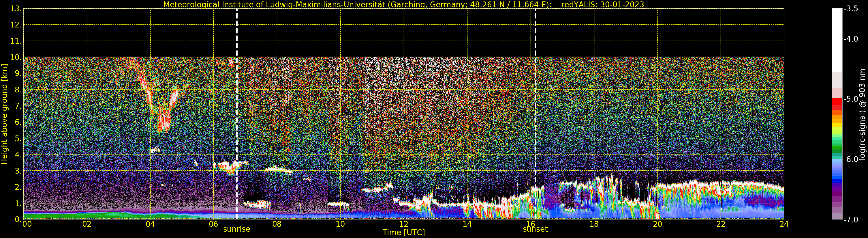Click the '5.' height tick label
This screenshot has height=238, width=868.
(18, 138)
